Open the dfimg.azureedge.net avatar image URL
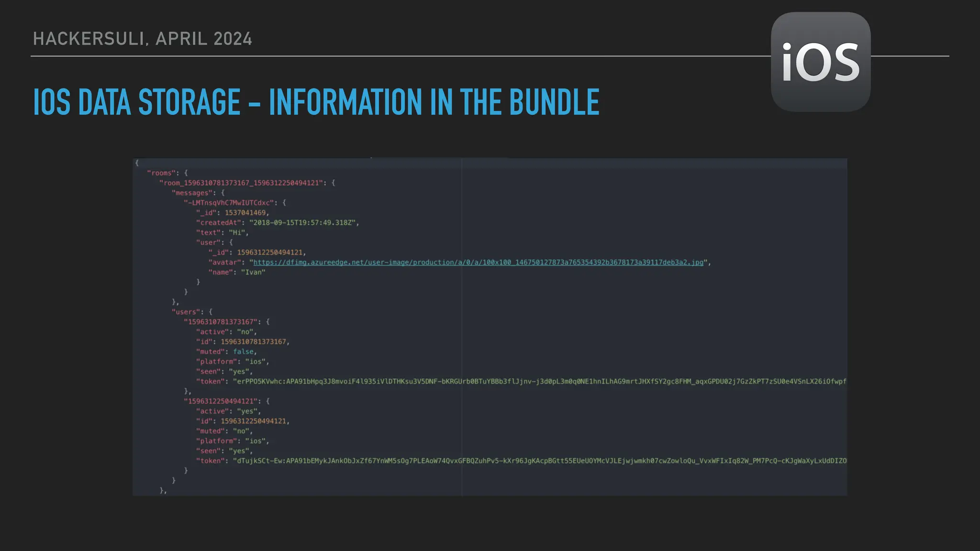This screenshot has height=551, width=980. pyautogui.click(x=479, y=262)
